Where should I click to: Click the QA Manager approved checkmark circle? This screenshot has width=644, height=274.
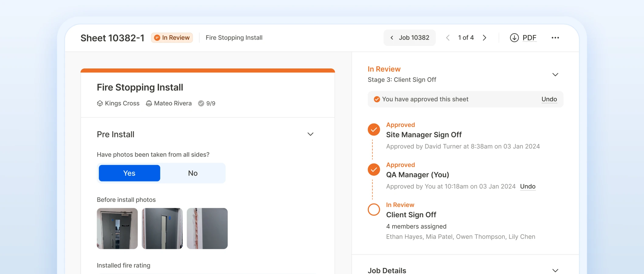pos(374,170)
